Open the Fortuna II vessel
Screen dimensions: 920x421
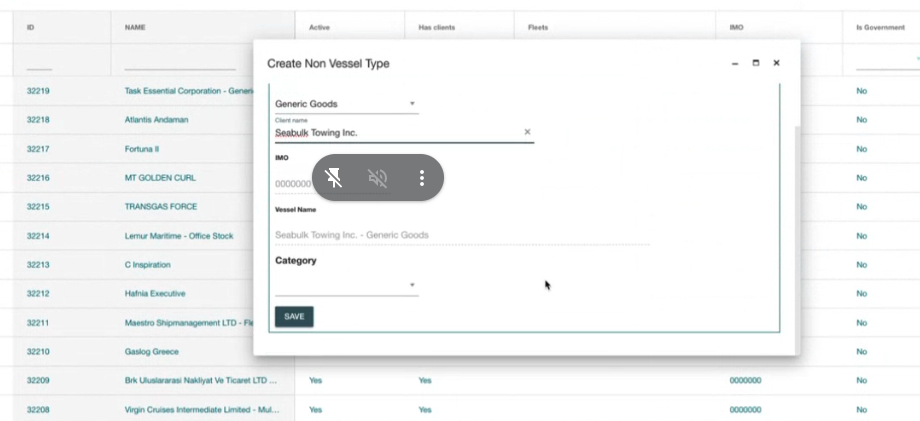point(142,149)
